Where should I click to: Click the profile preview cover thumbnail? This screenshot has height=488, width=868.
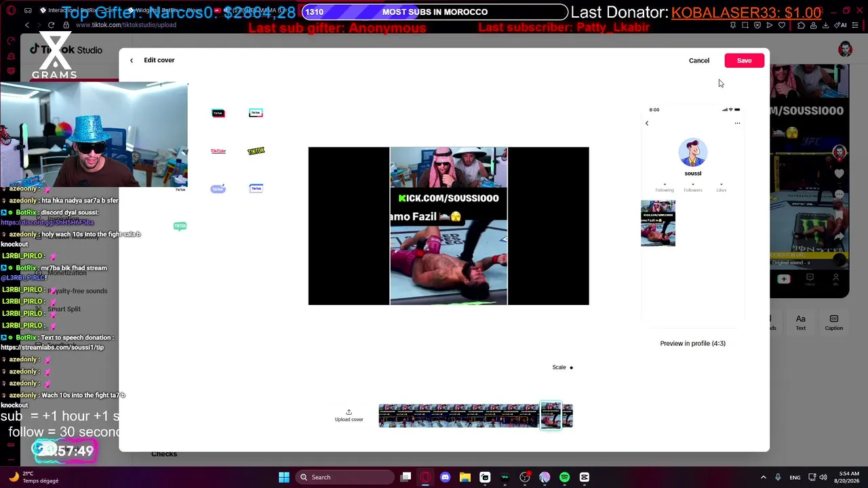coord(658,223)
